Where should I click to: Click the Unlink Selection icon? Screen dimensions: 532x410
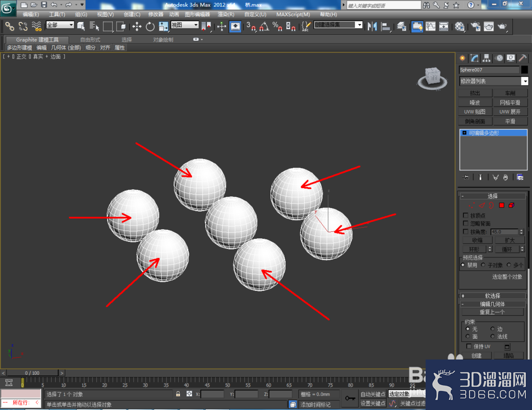(x=23, y=26)
